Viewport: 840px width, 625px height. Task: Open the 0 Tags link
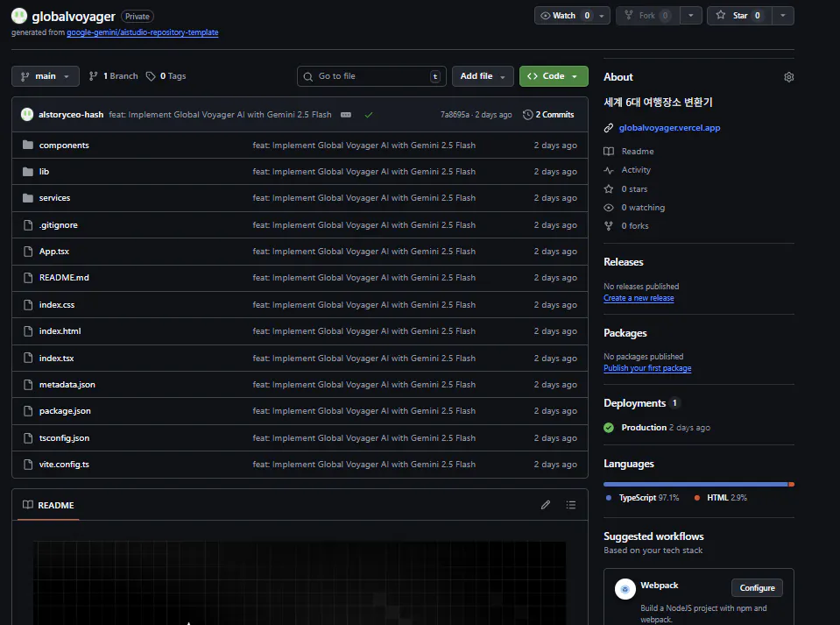coord(166,76)
